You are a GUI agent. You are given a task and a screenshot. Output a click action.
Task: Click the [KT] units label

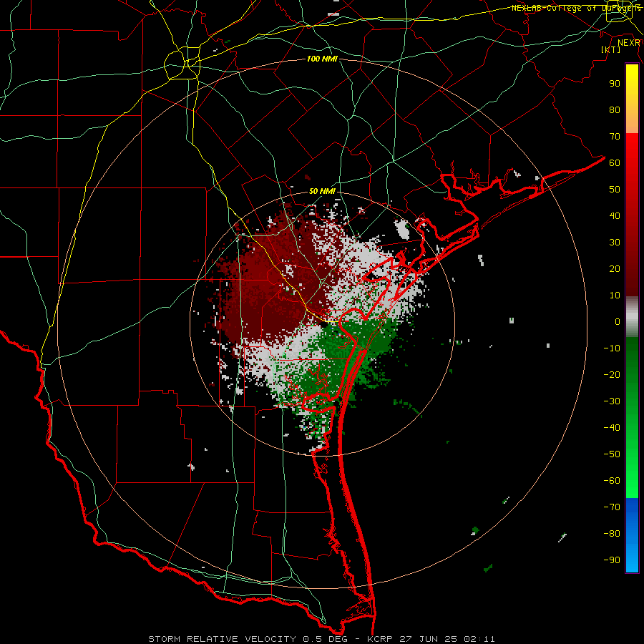click(610, 49)
